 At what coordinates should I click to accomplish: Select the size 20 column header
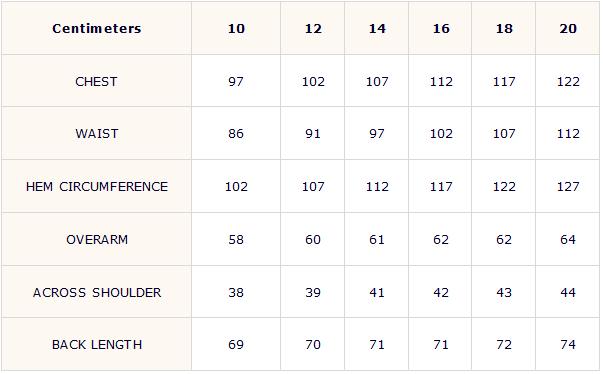pyautogui.click(x=568, y=28)
